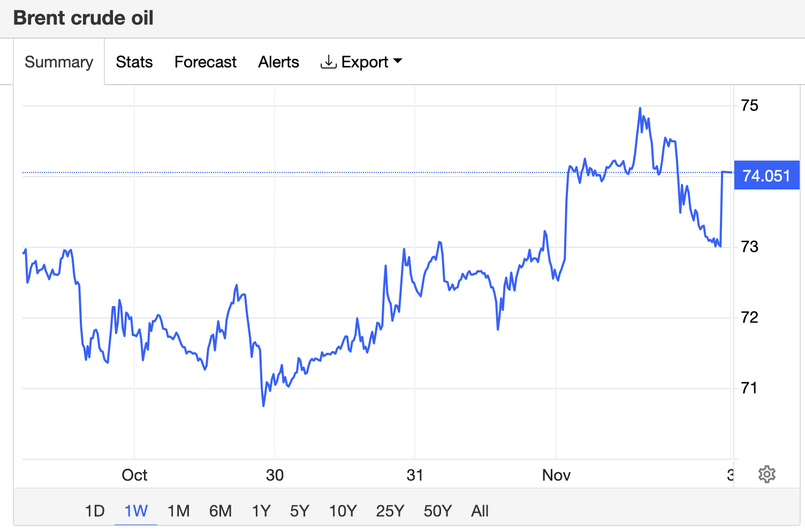Viewport: 805px width, 532px height.
Task: Select the 1M time range
Action: click(178, 511)
